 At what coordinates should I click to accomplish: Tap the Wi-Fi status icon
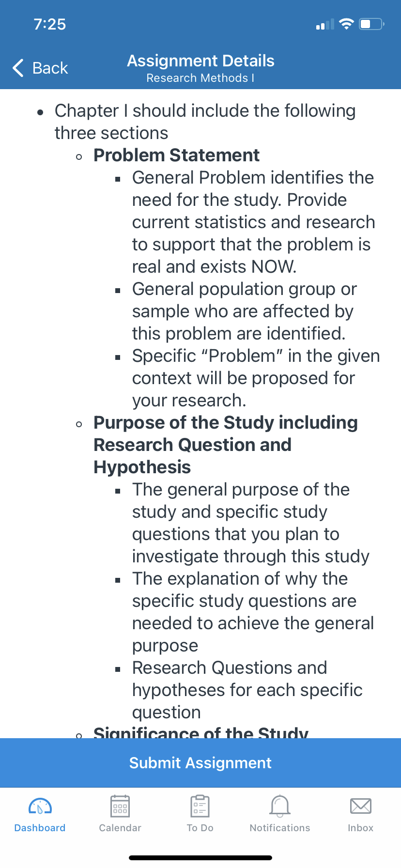(x=346, y=24)
